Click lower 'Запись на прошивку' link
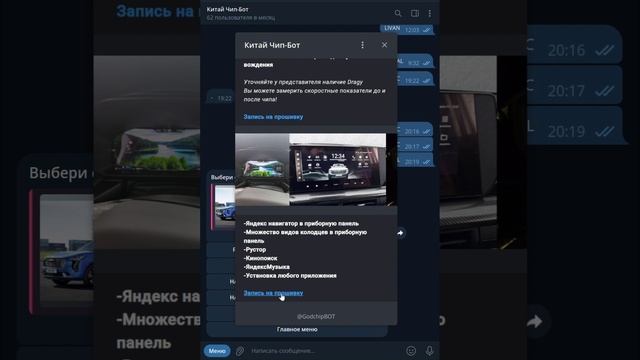Image resolution: width=640 pixels, height=360 pixels. [273, 293]
